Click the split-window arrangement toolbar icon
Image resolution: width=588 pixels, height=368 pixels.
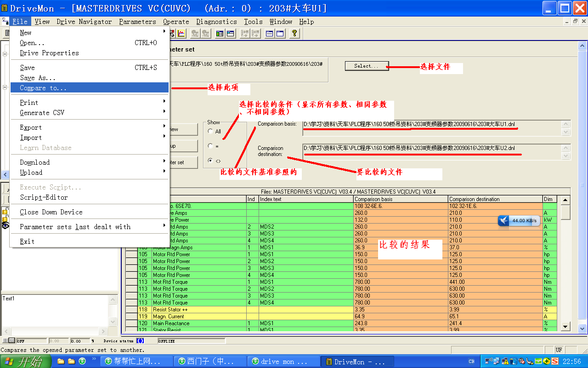click(x=269, y=33)
